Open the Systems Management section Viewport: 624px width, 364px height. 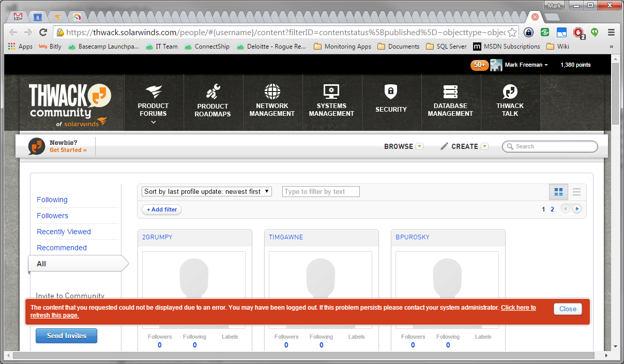(331, 102)
